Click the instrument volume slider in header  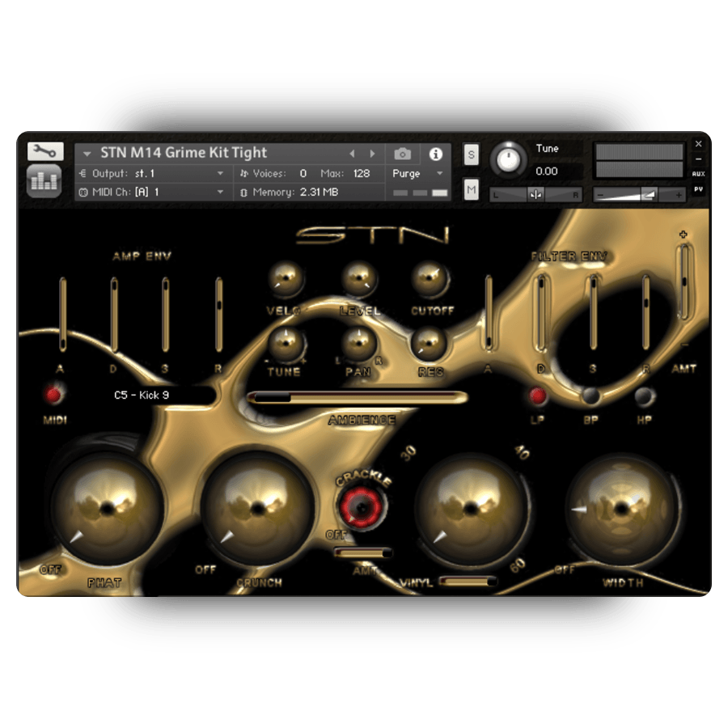[639, 195]
